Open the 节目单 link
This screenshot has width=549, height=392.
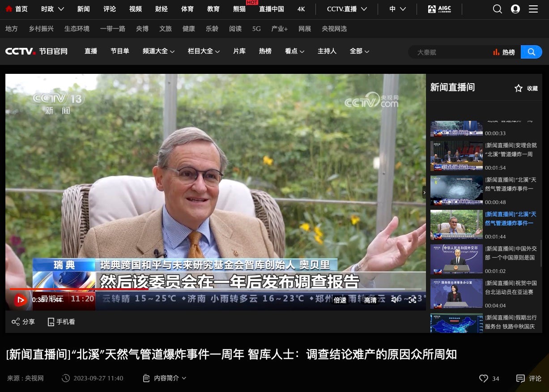(x=120, y=51)
